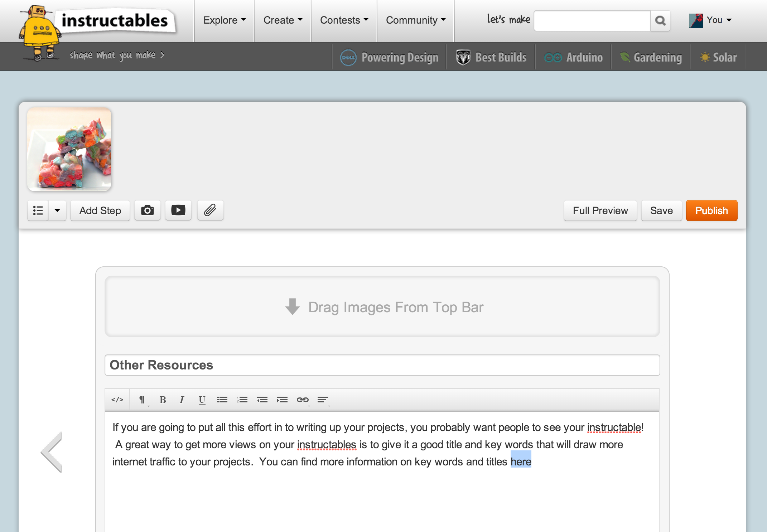This screenshot has height=532, width=767.
Task: Attach a file with the paperclip icon
Action: tap(210, 211)
